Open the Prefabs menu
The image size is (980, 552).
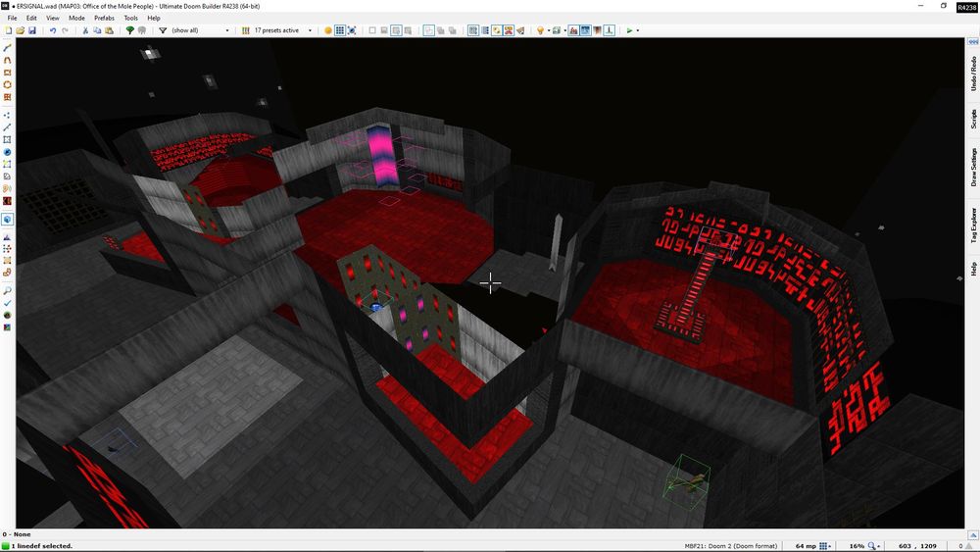[x=104, y=18]
